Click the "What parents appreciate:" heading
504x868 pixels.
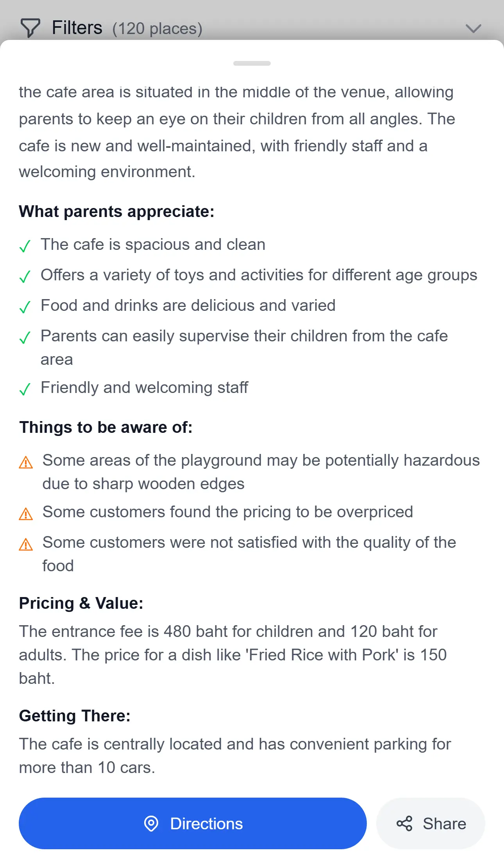coord(116,212)
